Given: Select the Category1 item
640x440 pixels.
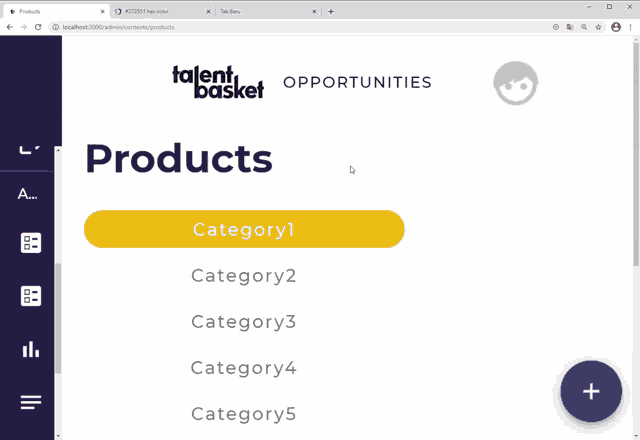Looking at the screenshot, I should (244, 229).
